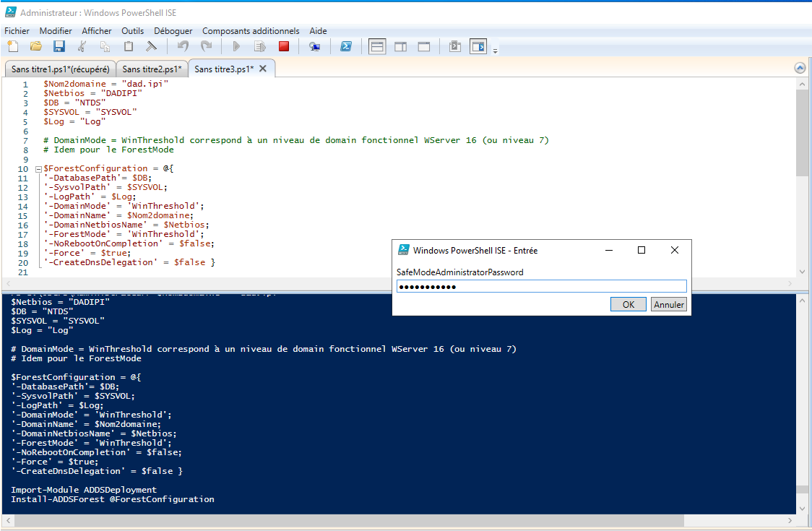This screenshot has height=531, width=812.
Task: Collapse the script pane with the round arrow
Action: point(800,68)
